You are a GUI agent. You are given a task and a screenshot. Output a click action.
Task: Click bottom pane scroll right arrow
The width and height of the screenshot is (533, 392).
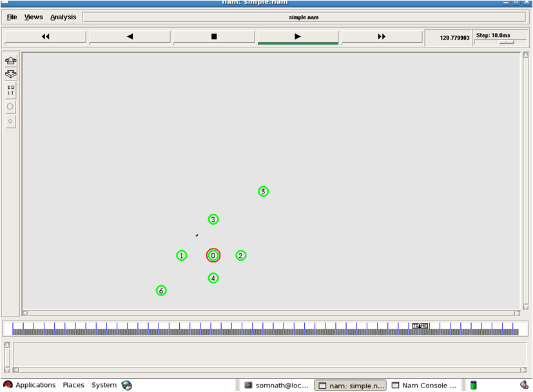pyautogui.click(x=524, y=370)
